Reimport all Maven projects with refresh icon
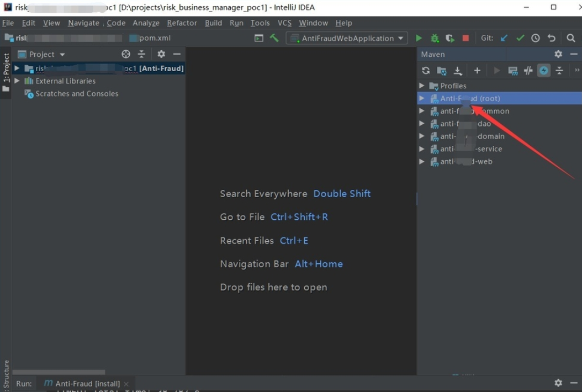Image resolution: width=582 pixels, height=392 pixels. tap(426, 71)
